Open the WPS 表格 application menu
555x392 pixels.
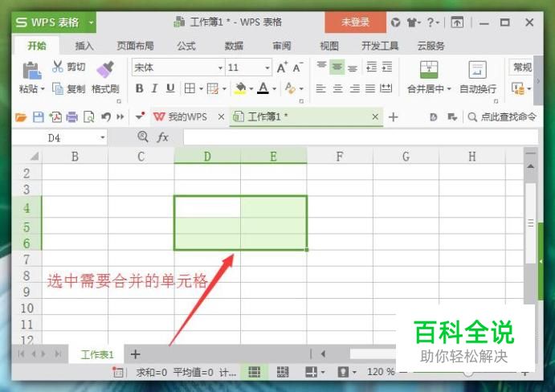pos(54,22)
